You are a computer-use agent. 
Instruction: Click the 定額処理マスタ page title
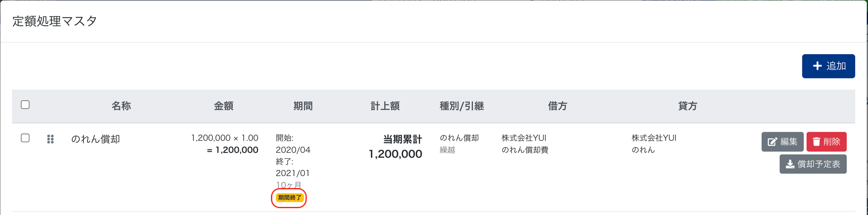click(55, 21)
